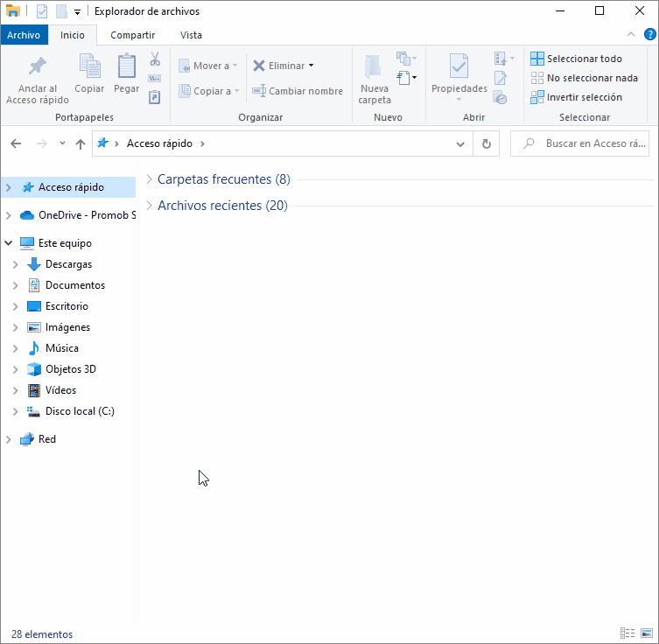Click the Copiar icon in Portapapeles
659x644 pixels.
click(89, 66)
